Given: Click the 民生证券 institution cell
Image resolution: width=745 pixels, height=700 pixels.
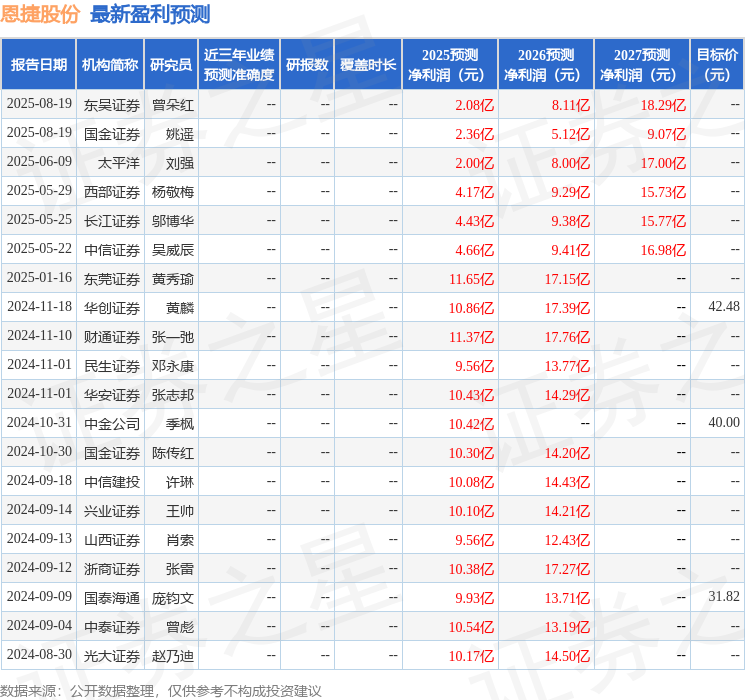Looking at the screenshot, I should click(112, 366).
